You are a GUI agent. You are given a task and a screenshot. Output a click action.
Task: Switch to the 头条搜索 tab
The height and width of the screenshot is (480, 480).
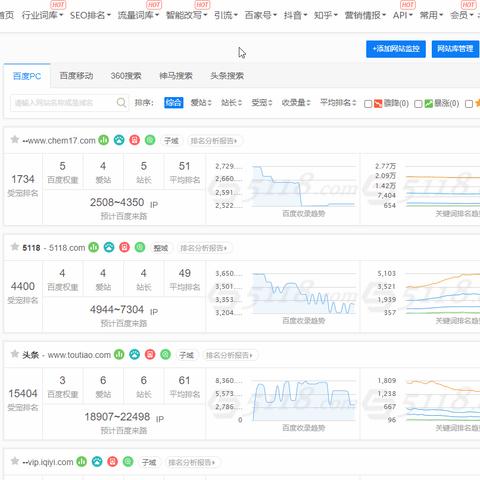coord(227,76)
